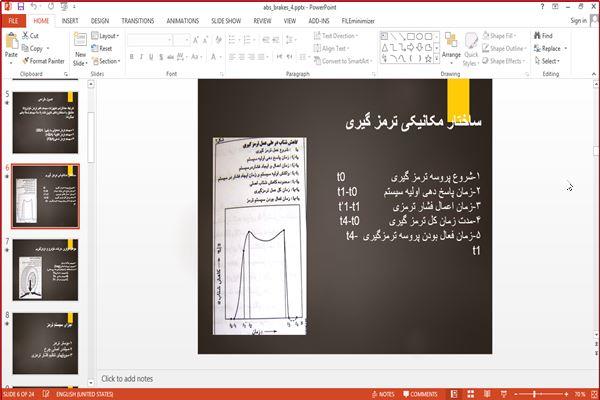
Task: Open Align Text dropdown
Action: [331, 49]
